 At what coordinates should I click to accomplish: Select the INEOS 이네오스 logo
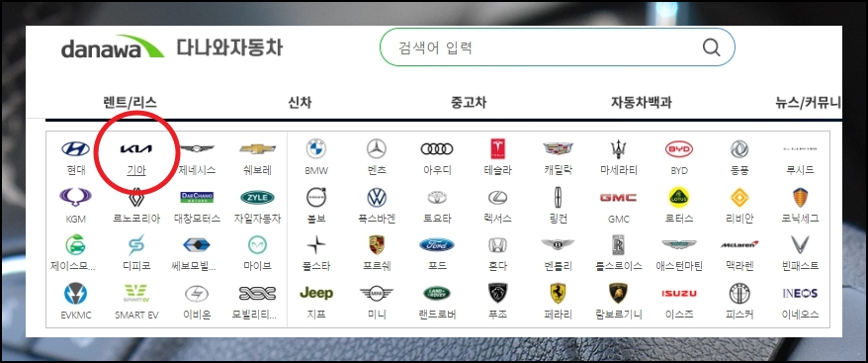tap(801, 293)
